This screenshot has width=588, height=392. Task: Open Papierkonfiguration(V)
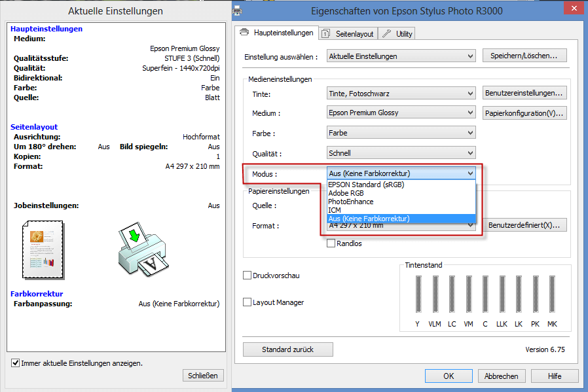[x=524, y=113]
